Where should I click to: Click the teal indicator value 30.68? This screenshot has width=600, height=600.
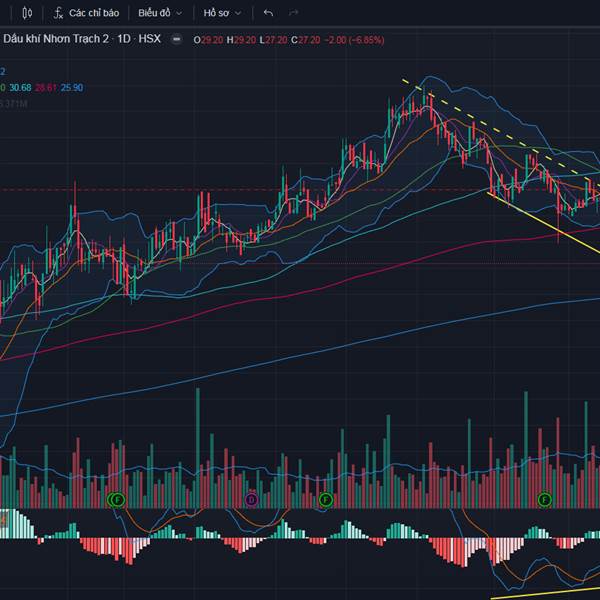coord(20,88)
